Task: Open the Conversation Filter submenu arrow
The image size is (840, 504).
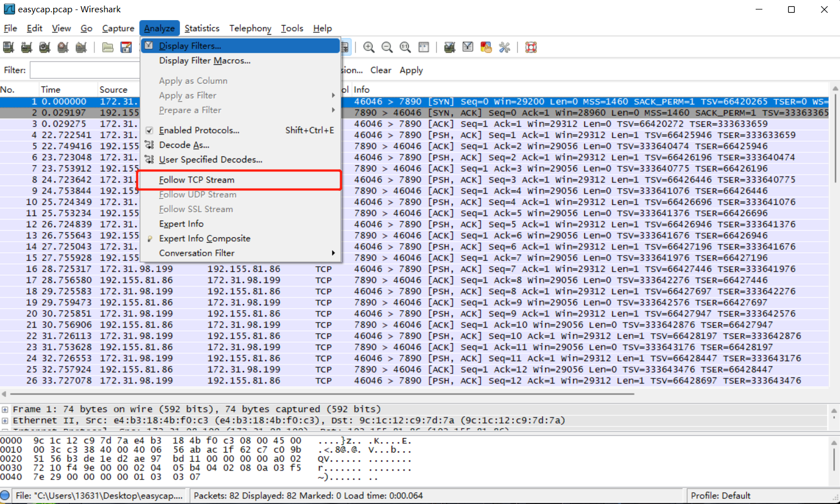Action: [333, 253]
